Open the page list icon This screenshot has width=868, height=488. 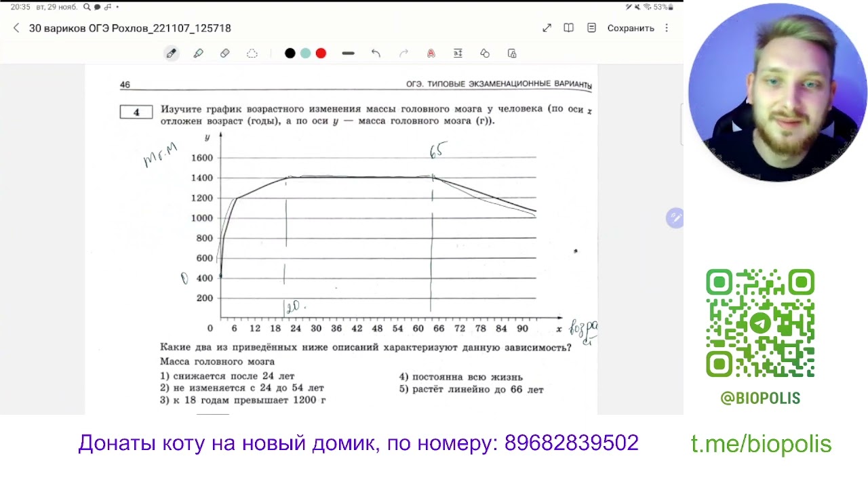(591, 28)
